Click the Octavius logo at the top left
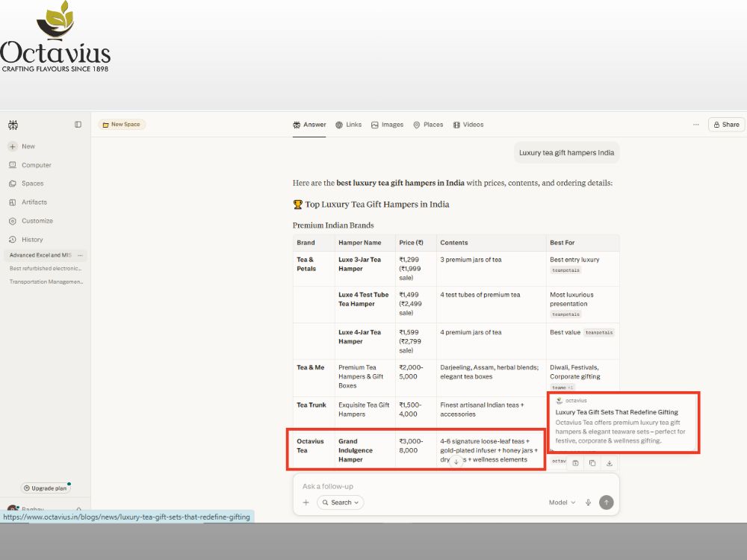Screen dimensions: 747x560 coord(55,37)
